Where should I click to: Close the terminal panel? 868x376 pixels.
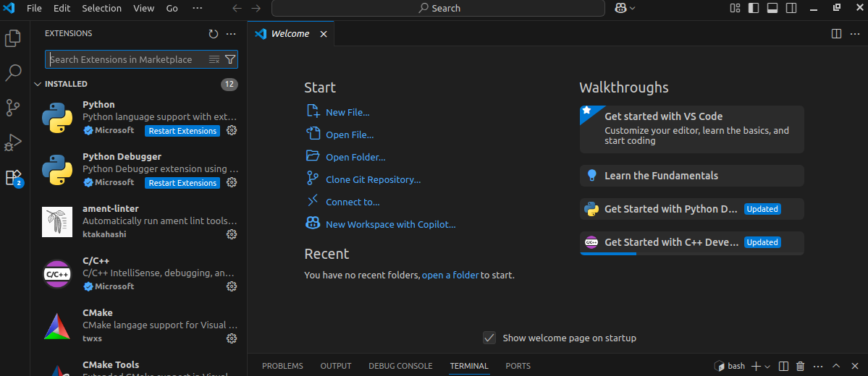(x=854, y=366)
